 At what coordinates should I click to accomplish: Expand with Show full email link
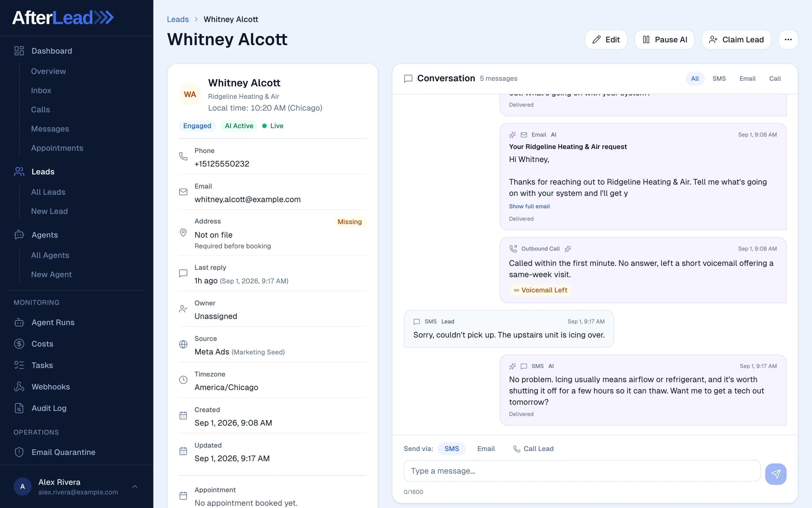point(529,206)
